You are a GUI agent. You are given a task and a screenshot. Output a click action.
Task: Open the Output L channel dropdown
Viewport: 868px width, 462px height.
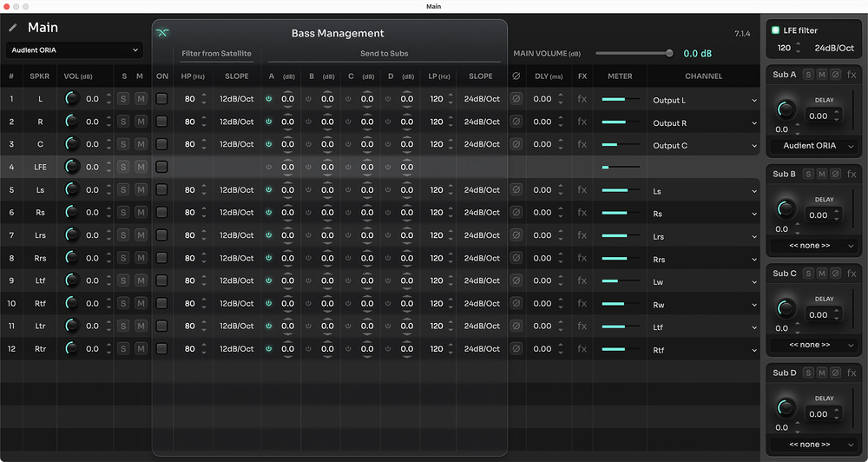pos(704,101)
